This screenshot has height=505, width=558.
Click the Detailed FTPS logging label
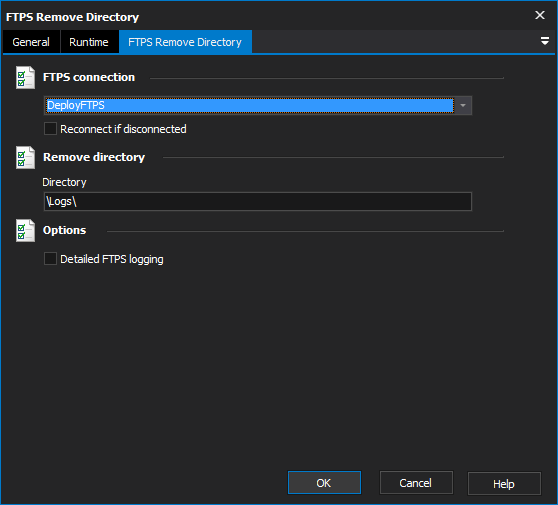(x=112, y=259)
